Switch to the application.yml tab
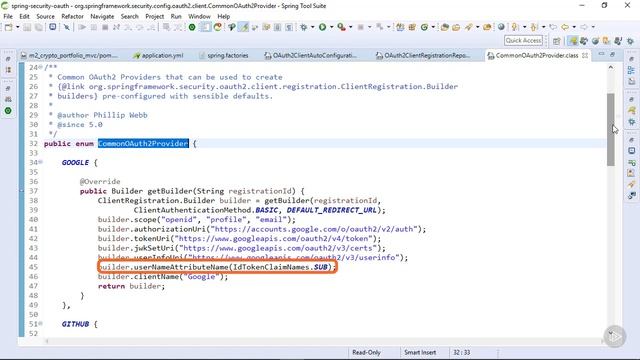The image size is (640, 360). pos(158,56)
